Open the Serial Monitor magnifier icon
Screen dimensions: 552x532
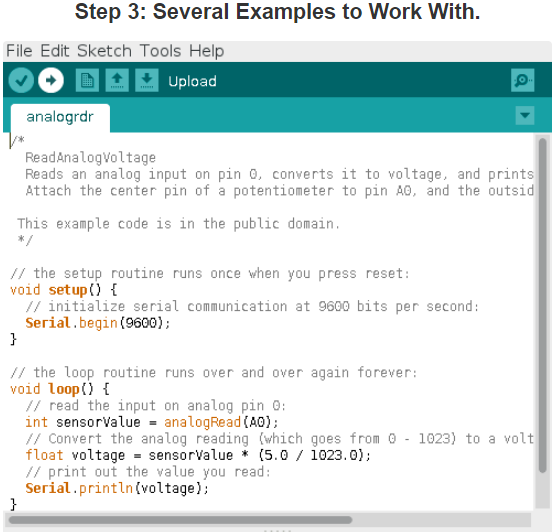tap(523, 80)
